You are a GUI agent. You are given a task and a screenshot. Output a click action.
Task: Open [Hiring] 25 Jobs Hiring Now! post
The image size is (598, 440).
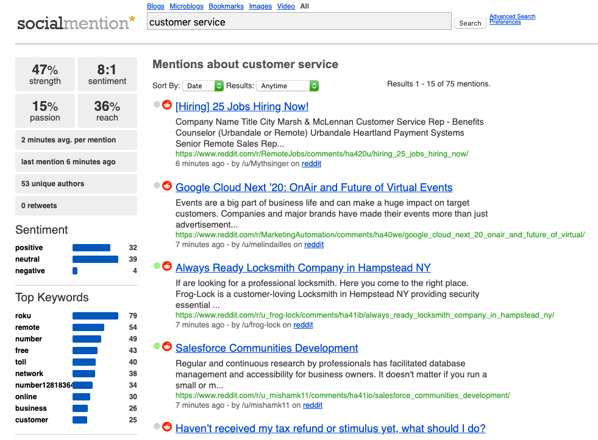click(242, 106)
